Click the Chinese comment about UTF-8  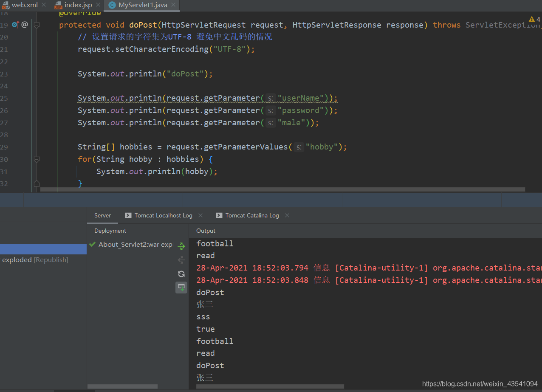(x=175, y=37)
